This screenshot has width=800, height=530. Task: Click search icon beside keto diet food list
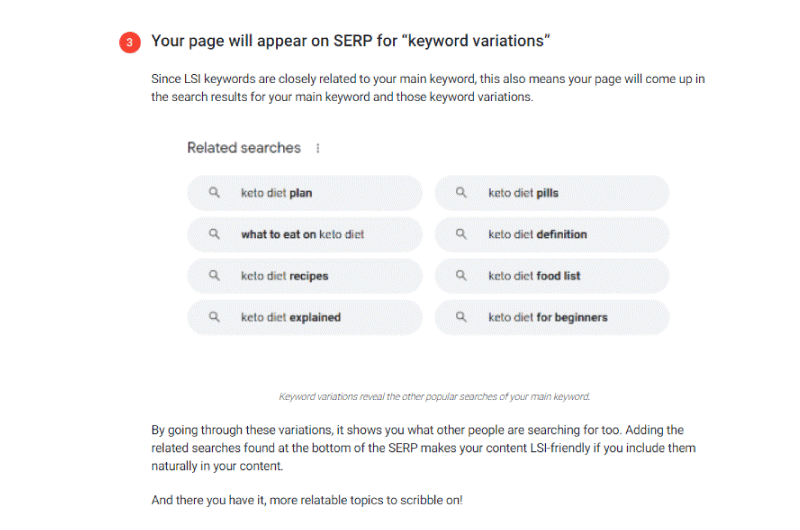coord(461,275)
